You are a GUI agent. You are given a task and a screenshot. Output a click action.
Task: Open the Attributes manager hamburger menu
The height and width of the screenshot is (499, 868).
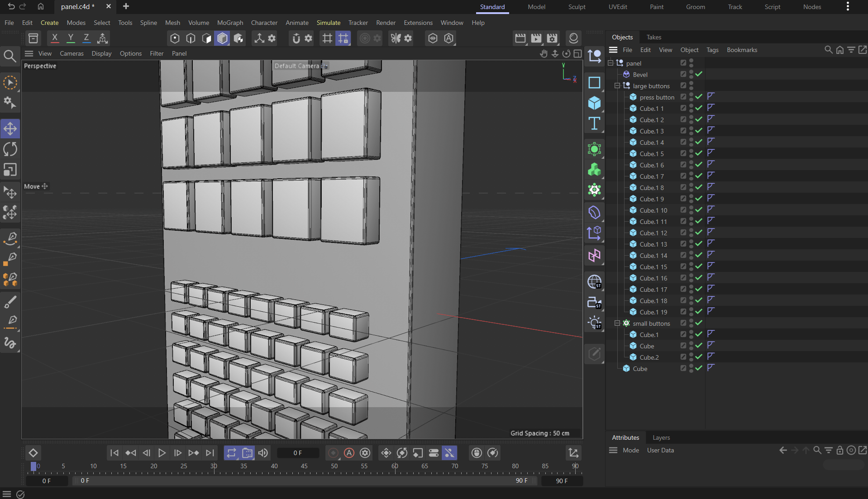(x=613, y=450)
